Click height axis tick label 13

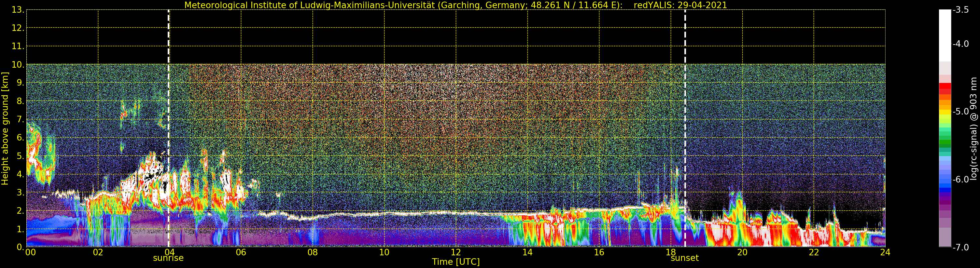pos(18,10)
